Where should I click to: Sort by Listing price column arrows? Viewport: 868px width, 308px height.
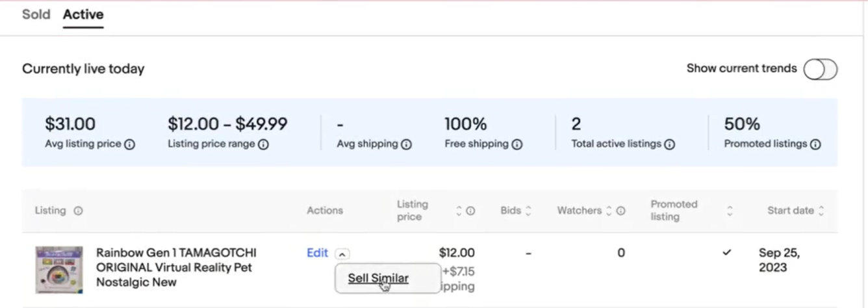459,211
